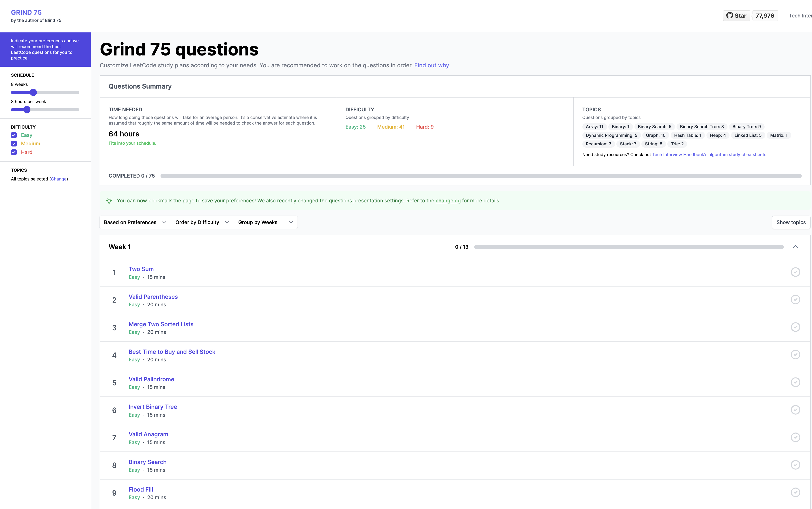
Task: Click Change link for topics selection
Action: pos(59,179)
